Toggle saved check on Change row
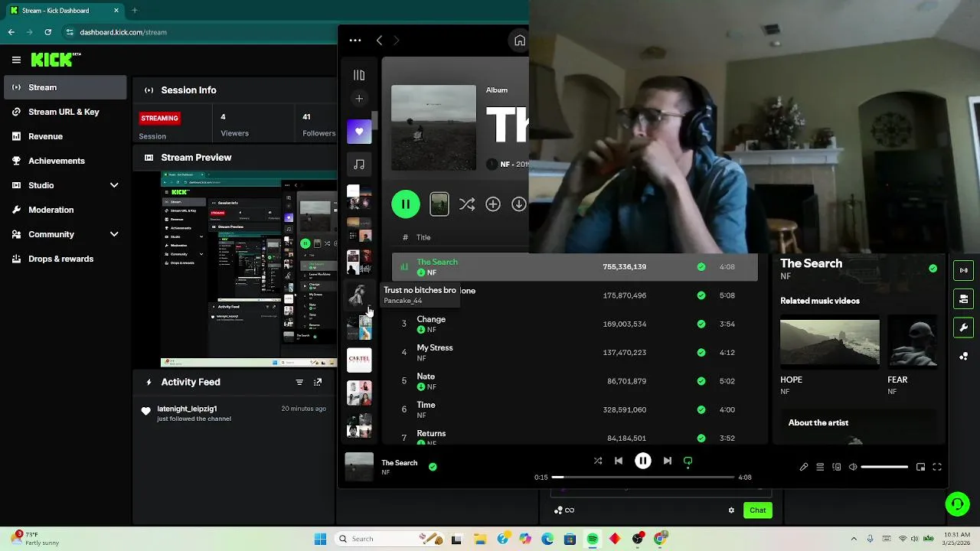Viewport: 980px width, 551px height. point(701,324)
